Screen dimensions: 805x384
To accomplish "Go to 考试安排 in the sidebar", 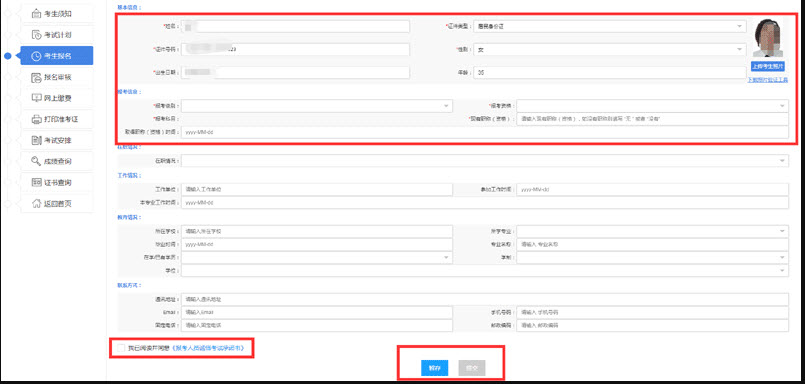I will (56, 140).
